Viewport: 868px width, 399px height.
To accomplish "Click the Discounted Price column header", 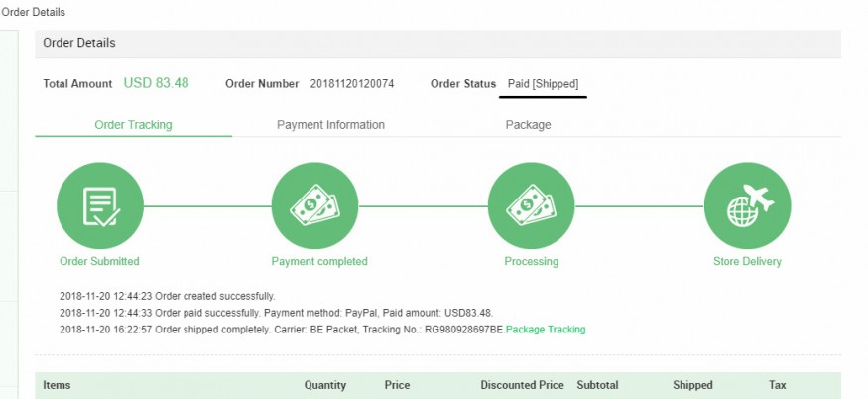I will click(x=522, y=385).
